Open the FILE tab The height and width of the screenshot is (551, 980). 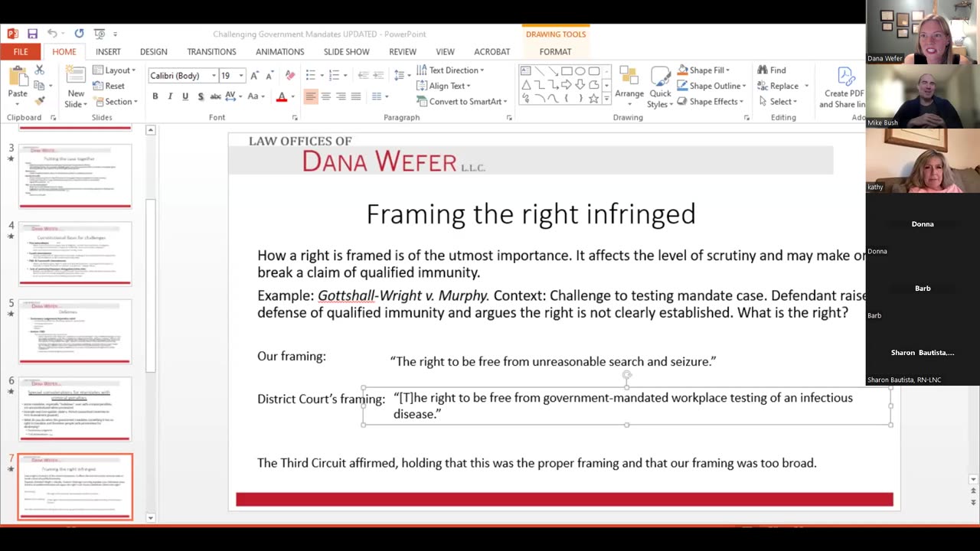21,52
